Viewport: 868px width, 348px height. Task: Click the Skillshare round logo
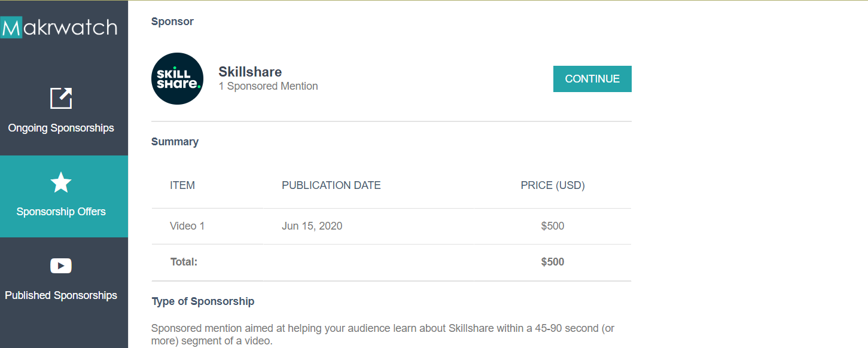178,79
